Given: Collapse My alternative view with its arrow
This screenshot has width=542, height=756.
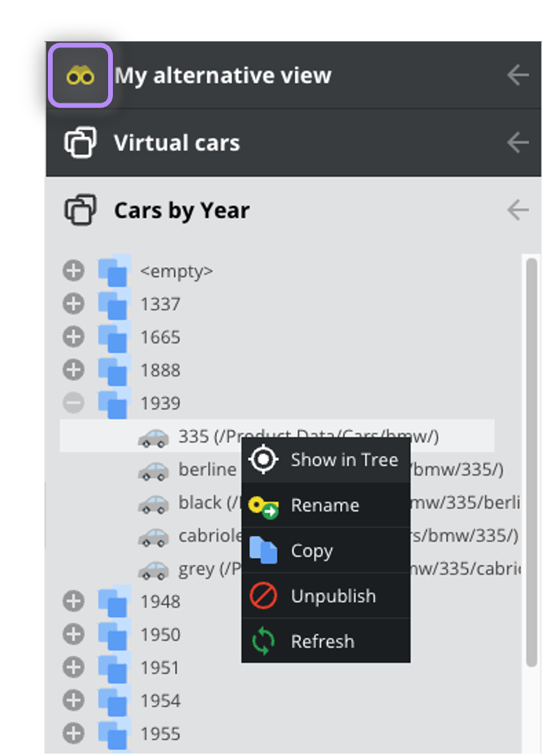Looking at the screenshot, I should click(x=518, y=75).
